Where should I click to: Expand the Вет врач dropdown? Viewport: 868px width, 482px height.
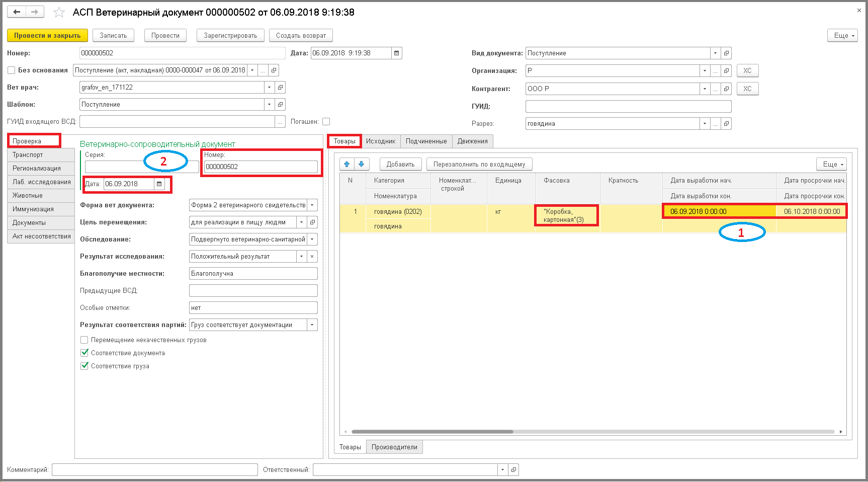coord(270,88)
